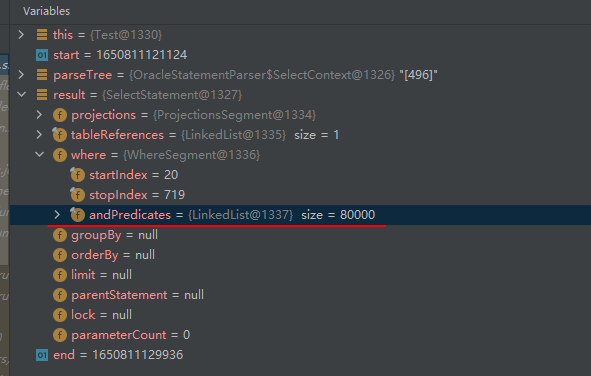
Task: Click the end value 1650811129936
Action: point(138,355)
